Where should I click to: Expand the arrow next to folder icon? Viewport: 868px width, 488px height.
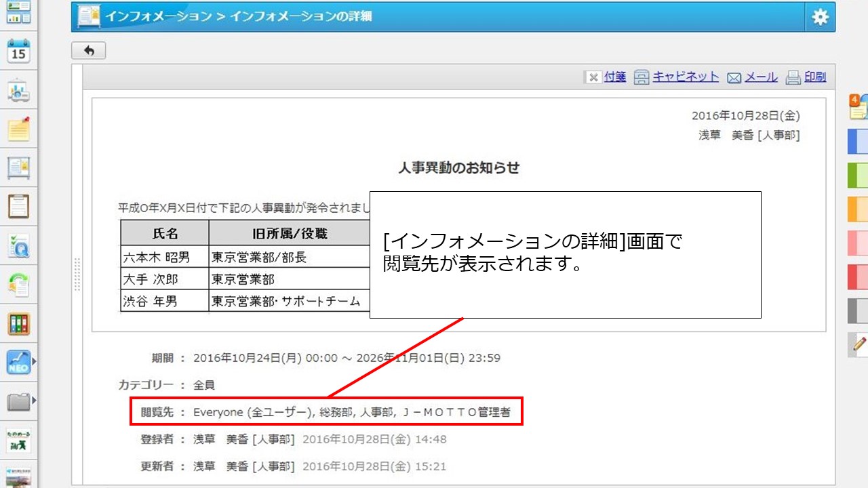pyautogui.click(x=34, y=402)
